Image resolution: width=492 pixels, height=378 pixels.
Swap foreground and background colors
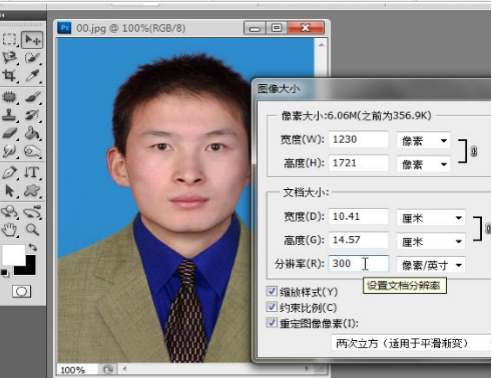pos(32,247)
